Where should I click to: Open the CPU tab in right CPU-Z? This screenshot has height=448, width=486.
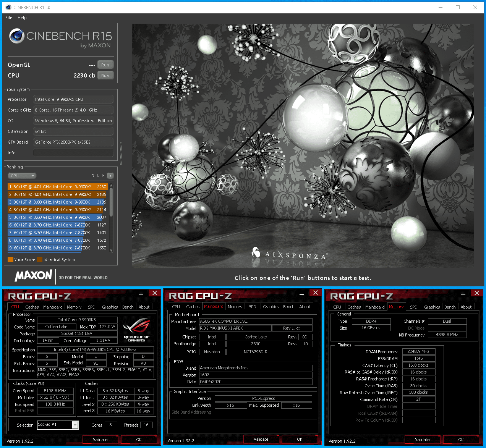pyautogui.click(x=337, y=307)
